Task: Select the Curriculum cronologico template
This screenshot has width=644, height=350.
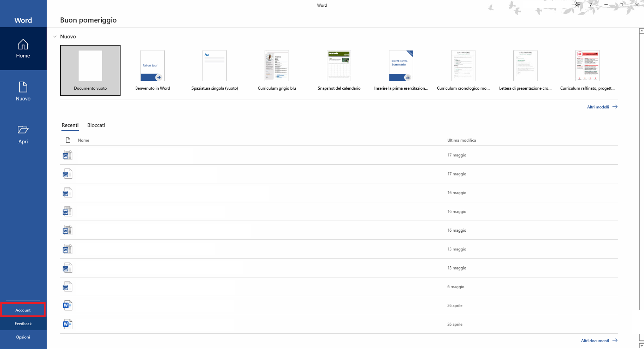Action: pos(463,70)
